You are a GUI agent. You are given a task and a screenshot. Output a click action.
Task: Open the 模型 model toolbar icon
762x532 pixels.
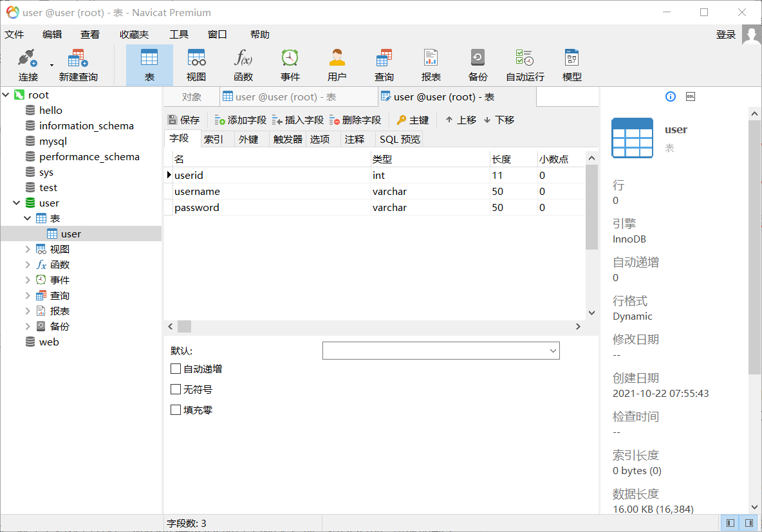(x=572, y=65)
